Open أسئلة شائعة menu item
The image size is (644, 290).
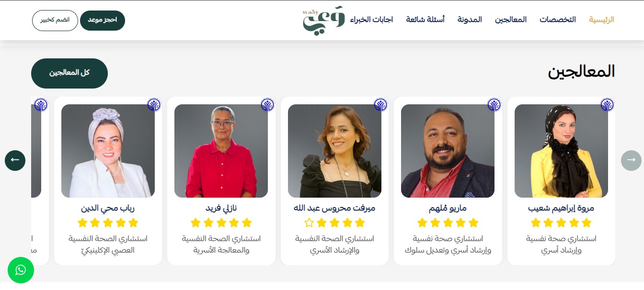coord(425,20)
